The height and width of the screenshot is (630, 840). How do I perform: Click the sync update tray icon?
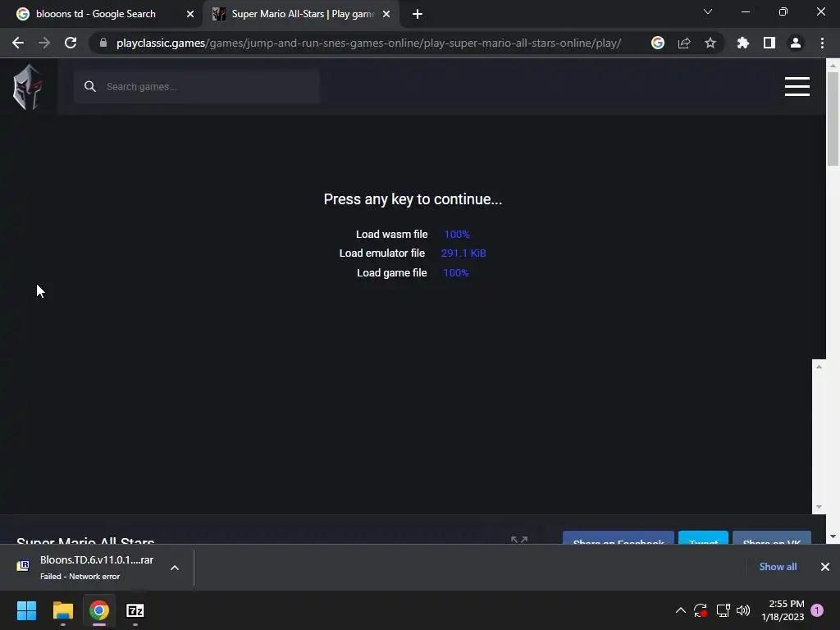pos(701,610)
